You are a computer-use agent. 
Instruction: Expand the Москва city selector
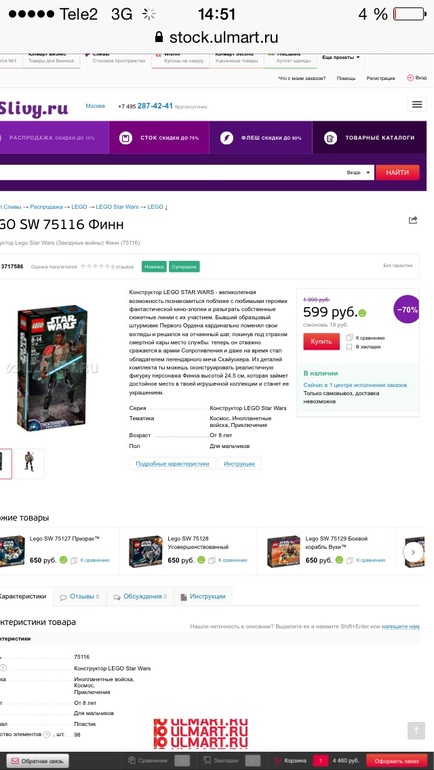pyautogui.click(x=95, y=106)
